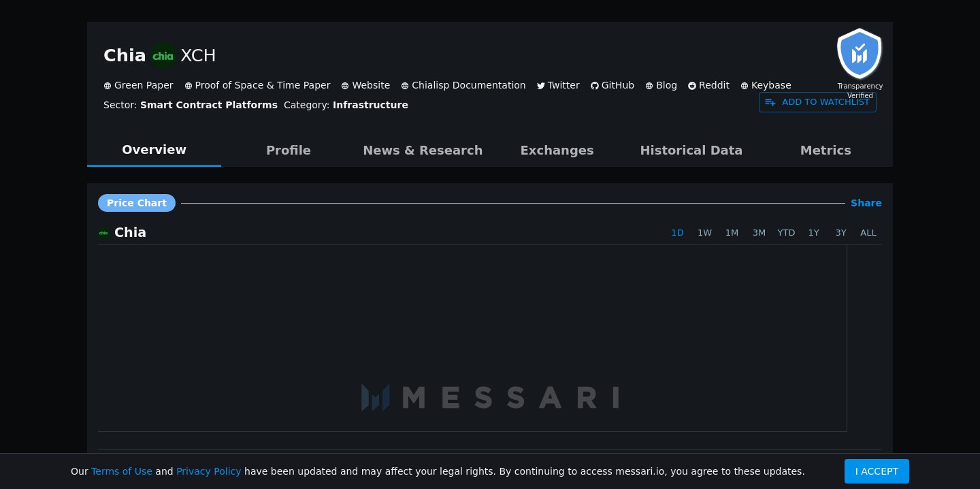Viewport: 980px width, 489px height.
Task: Open the Historical Data tab
Action: [x=691, y=151]
